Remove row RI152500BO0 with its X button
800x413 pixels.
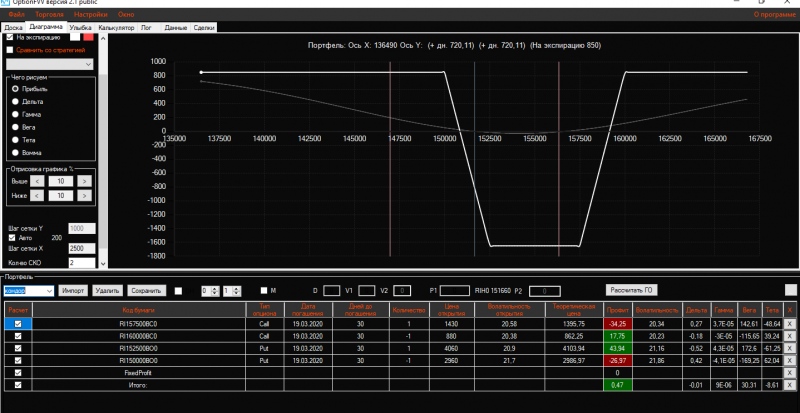[790, 349]
